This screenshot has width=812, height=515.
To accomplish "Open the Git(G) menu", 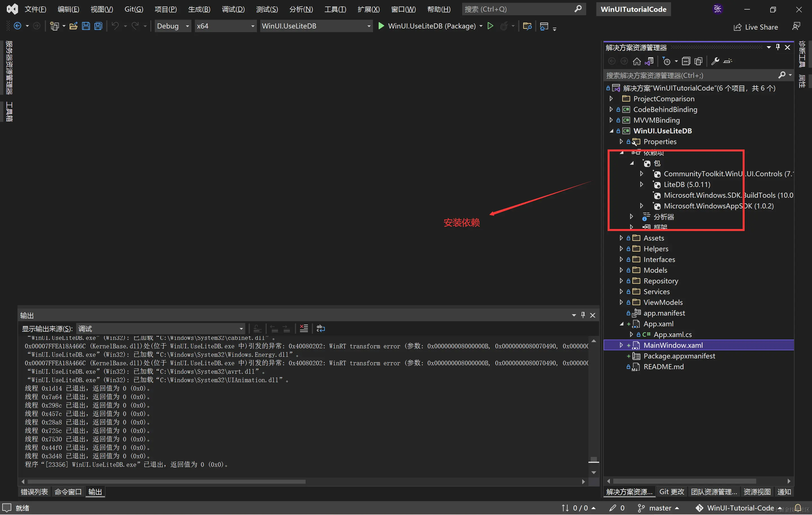I will tap(134, 9).
